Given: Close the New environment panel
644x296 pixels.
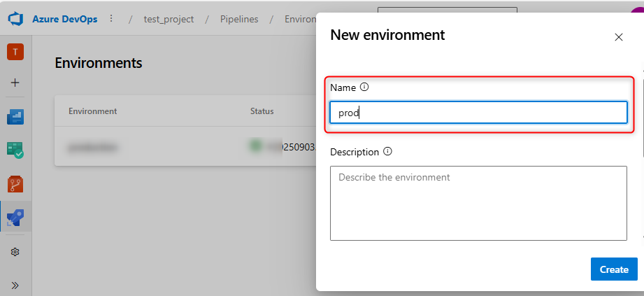Looking at the screenshot, I should (619, 37).
